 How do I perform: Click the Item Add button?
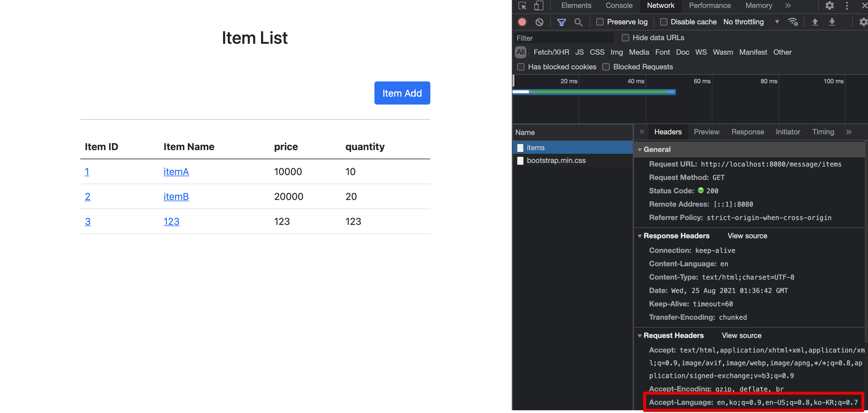pyautogui.click(x=402, y=93)
